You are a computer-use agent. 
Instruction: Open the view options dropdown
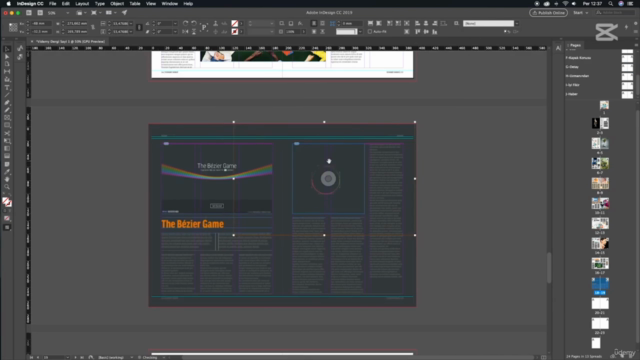click(x=81, y=13)
